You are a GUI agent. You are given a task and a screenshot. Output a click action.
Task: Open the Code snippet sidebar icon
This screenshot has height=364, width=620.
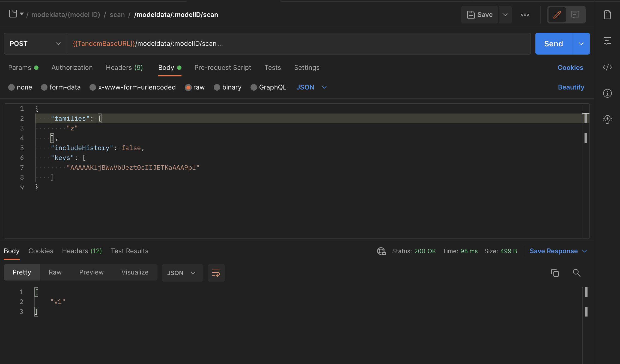[x=607, y=67]
